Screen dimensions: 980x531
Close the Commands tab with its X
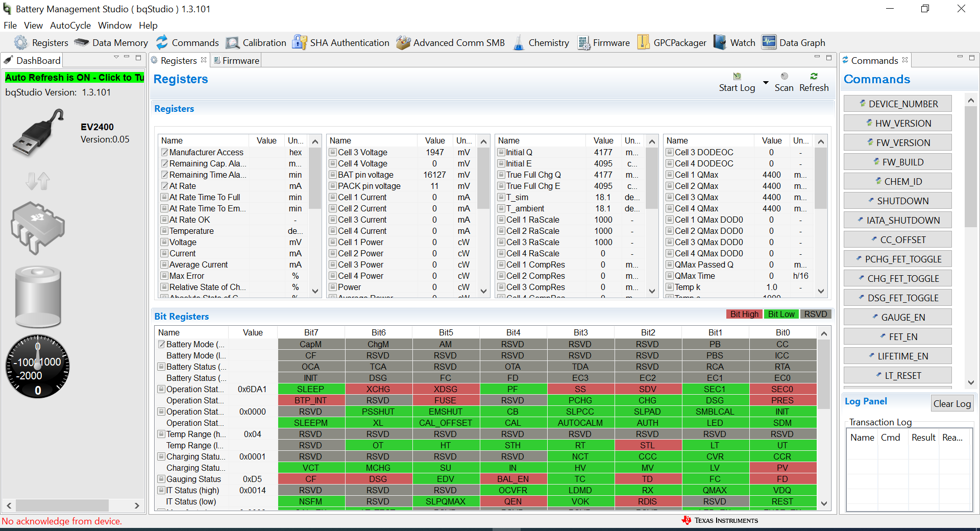pos(905,60)
